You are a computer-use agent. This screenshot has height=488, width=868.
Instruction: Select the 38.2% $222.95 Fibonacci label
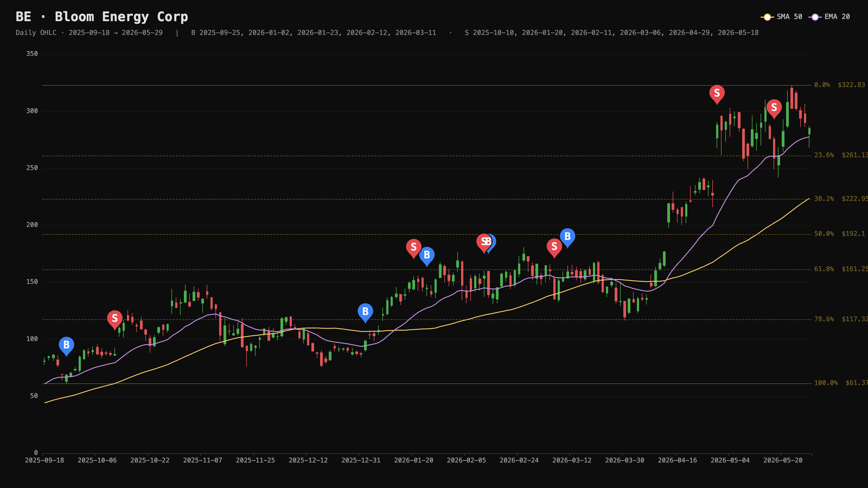pyautogui.click(x=841, y=199)
